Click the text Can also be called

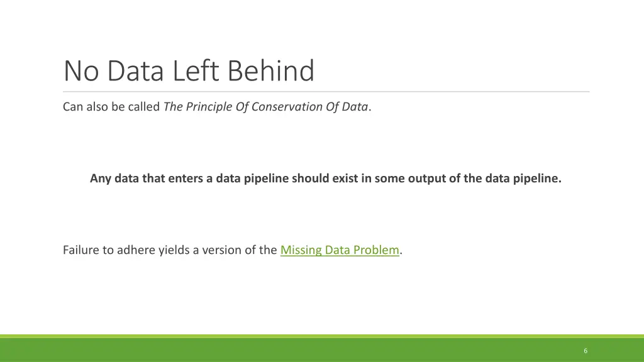[x=111, y=107]
